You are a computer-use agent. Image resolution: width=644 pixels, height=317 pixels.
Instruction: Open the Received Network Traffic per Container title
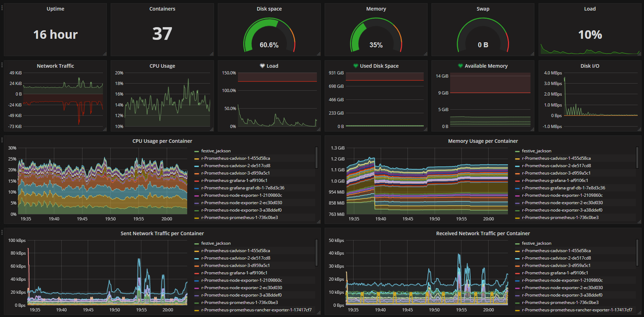tap(483, 233)
